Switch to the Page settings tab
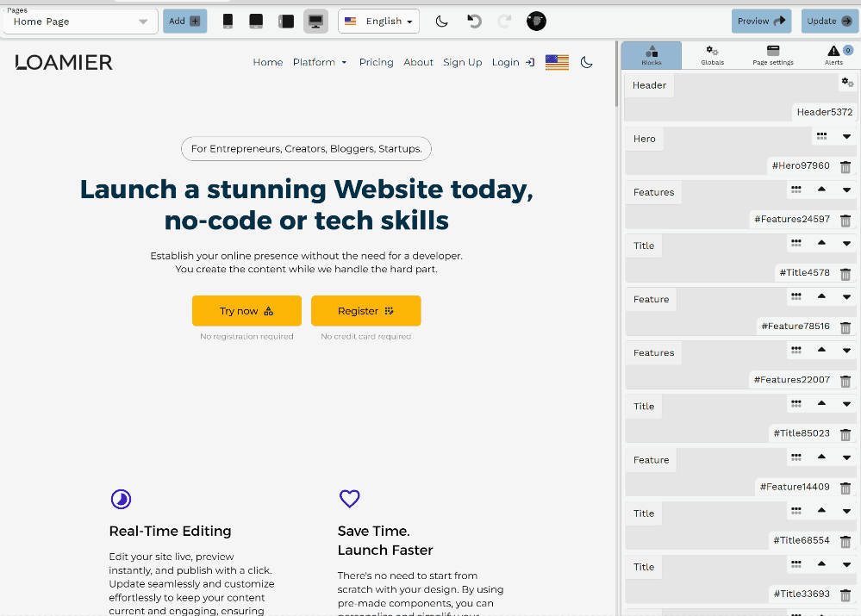861x616 pixels. click(773, 55)
